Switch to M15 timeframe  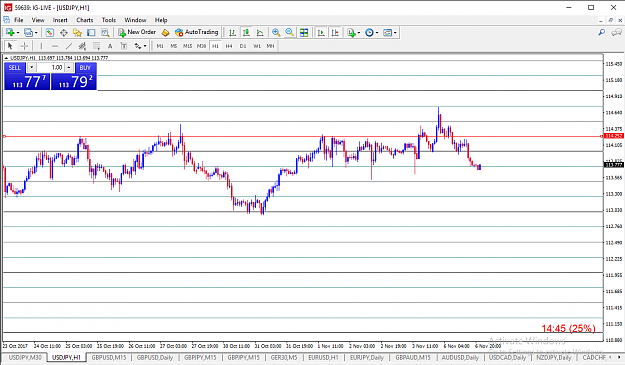187,46
